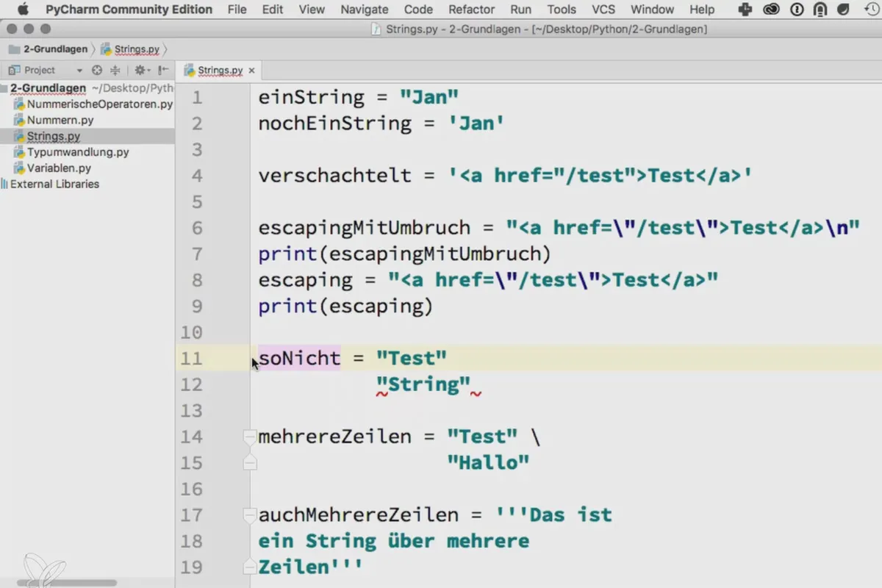Click the Project panel horizontal scrollbar
This screenshot has height=588, width=882.
(66, 583)
